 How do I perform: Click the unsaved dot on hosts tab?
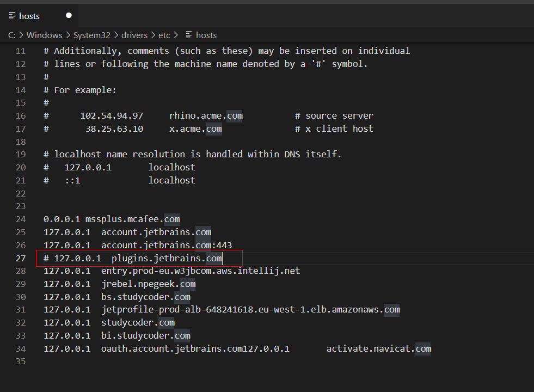69,15
